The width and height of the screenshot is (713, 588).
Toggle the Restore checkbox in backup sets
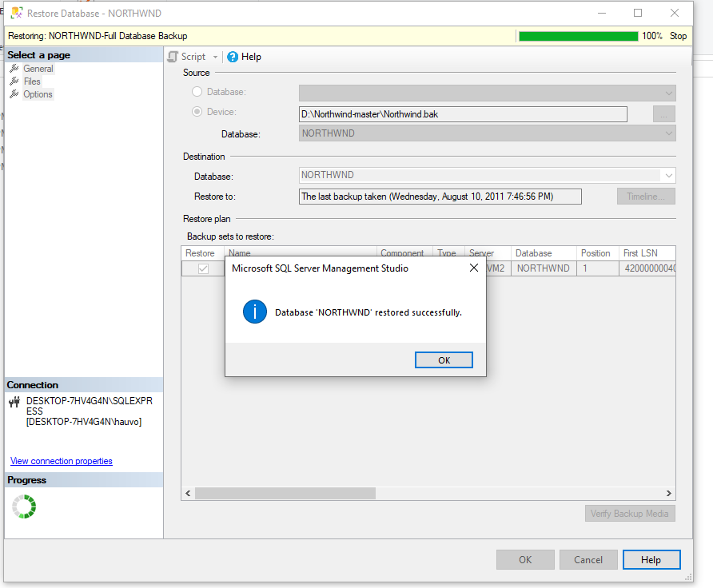coord(203,269)
